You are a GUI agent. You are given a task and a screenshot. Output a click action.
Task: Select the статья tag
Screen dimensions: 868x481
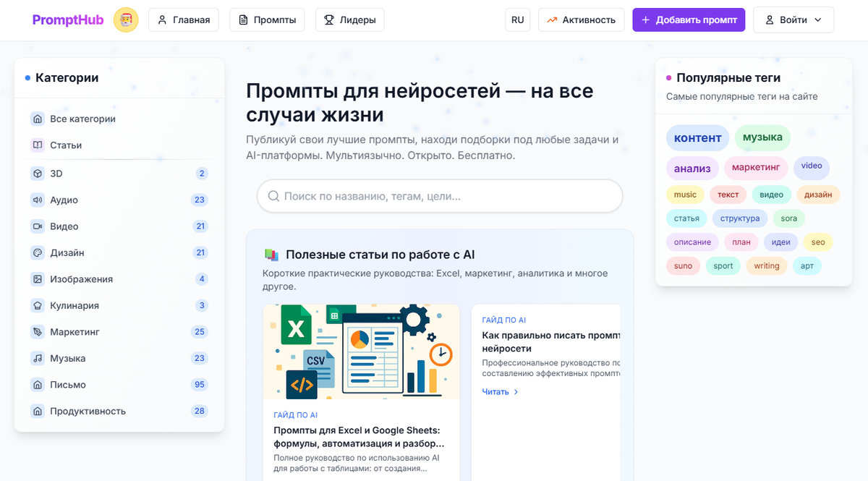[686, 218]
